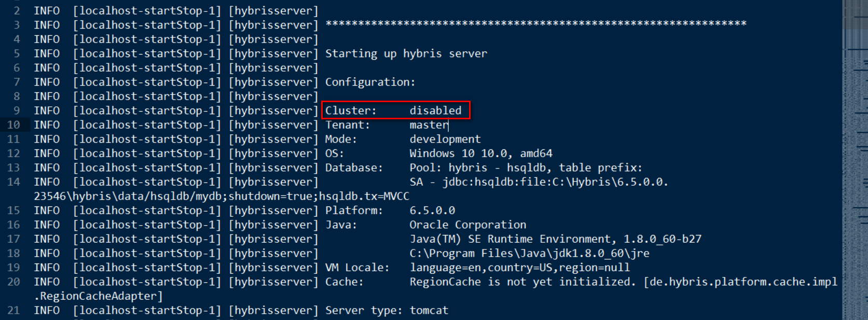
Task: Click the 'Cluster:' label in the log
Action: coord(351,110)
